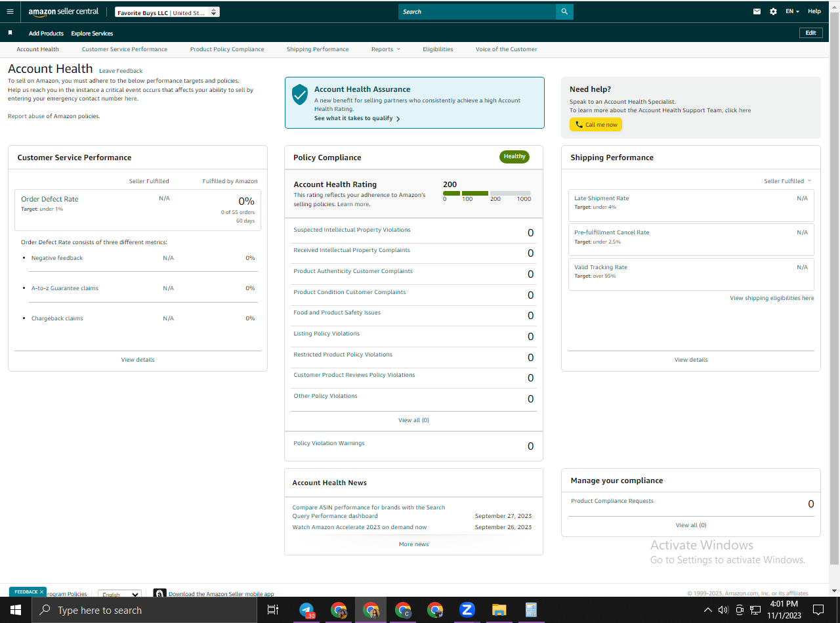This screenshot has width=840, height=623.
Task: Open File Explorer from the taskbar
Action: click(499, 610)
